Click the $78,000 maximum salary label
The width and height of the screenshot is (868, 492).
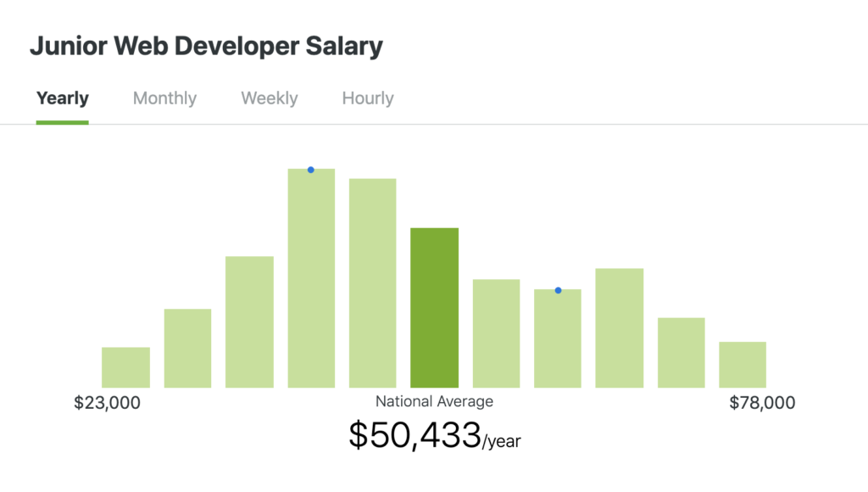pyautogui.click(x=762, y=403)
